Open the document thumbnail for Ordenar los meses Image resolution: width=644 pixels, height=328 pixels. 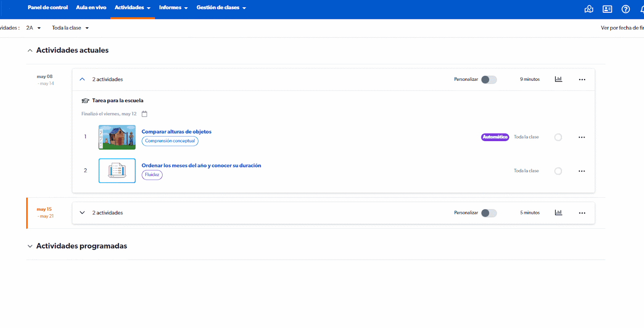coord(117,171)
